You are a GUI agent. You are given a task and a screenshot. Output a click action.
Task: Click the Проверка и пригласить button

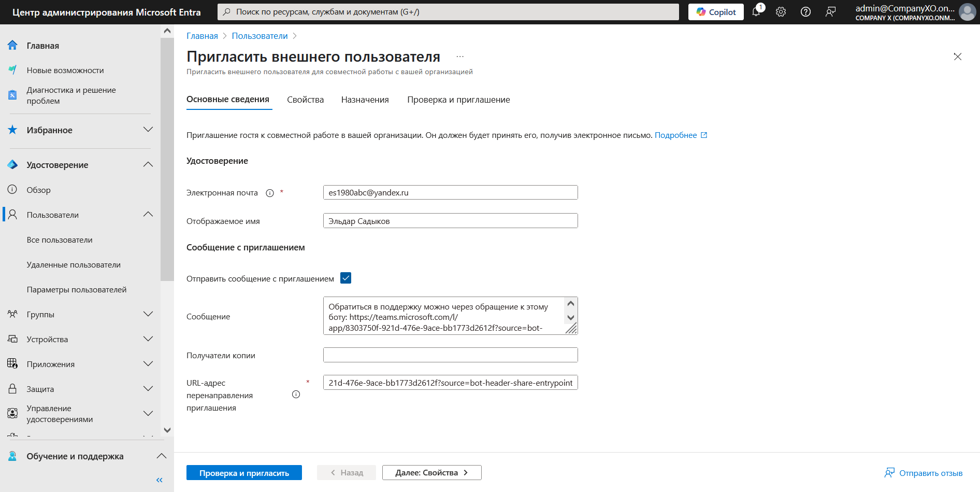pos(244,473)
